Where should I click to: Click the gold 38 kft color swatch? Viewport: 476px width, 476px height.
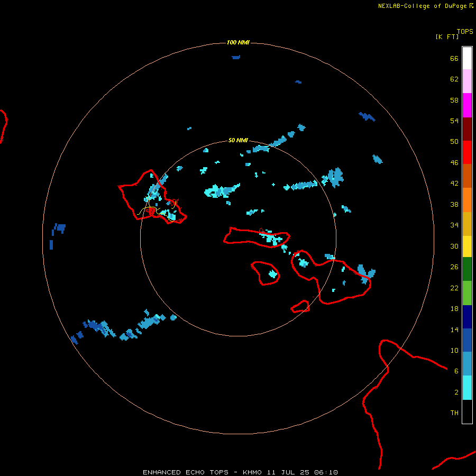467,223
